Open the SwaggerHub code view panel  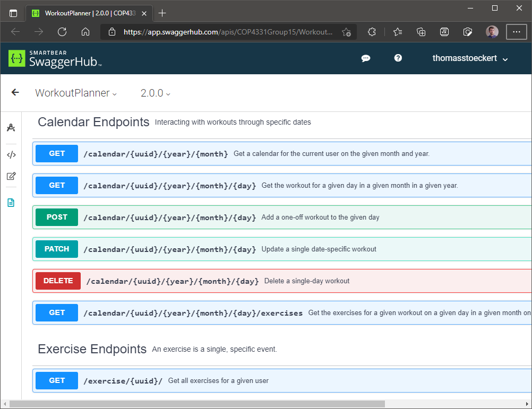tap(11, 154)
